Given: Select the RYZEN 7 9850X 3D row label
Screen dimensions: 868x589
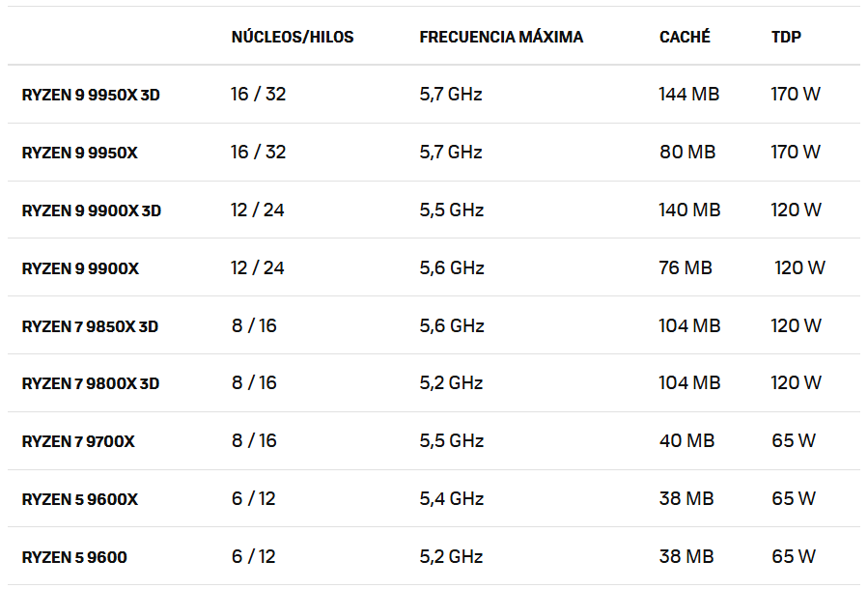Looking at the screenshot, I should pyautogui.click(x=90, y=326).
